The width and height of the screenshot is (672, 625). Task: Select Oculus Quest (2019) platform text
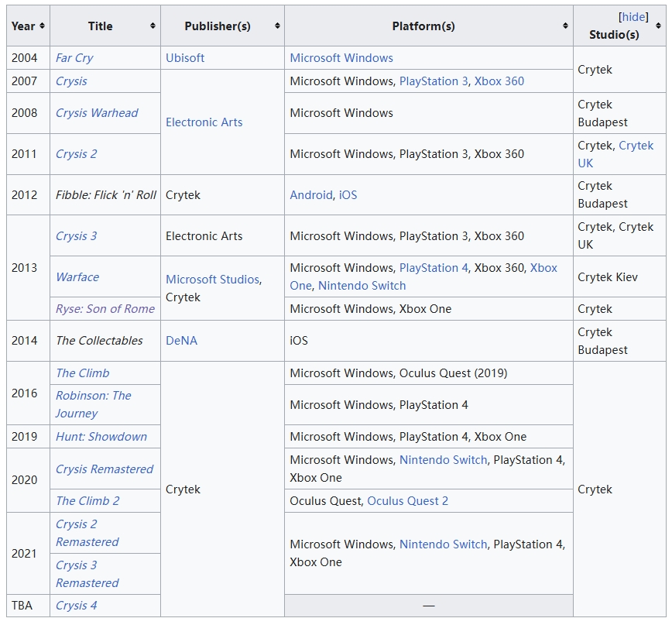454,373
